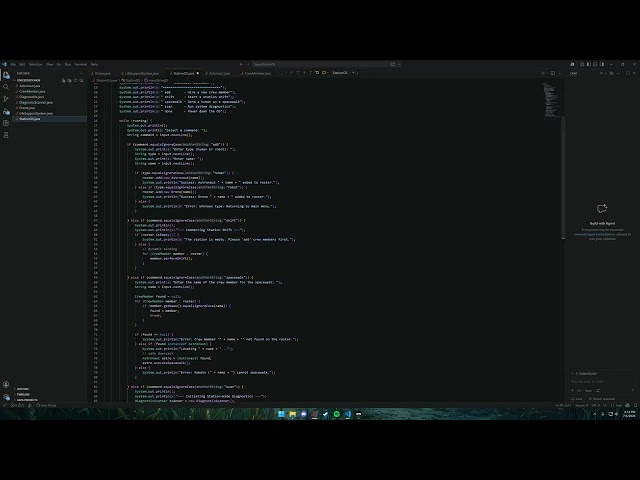Open CrewMember.java in the file tree
Viewport: 640px width, 480px height.
click(32, 91)
